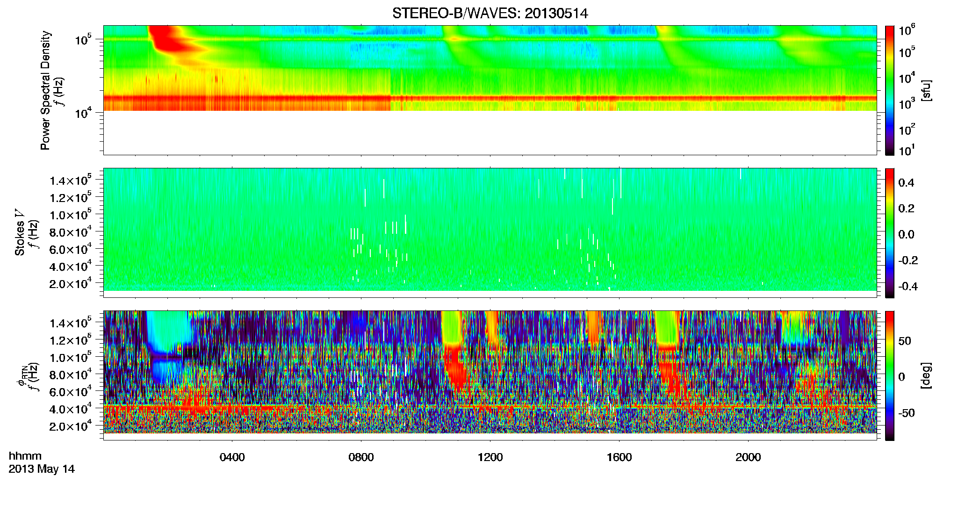This screenshot has height=505, width=980.
Task: Click the Power Spectral Density axis label
Action: (x=45, y=90)
